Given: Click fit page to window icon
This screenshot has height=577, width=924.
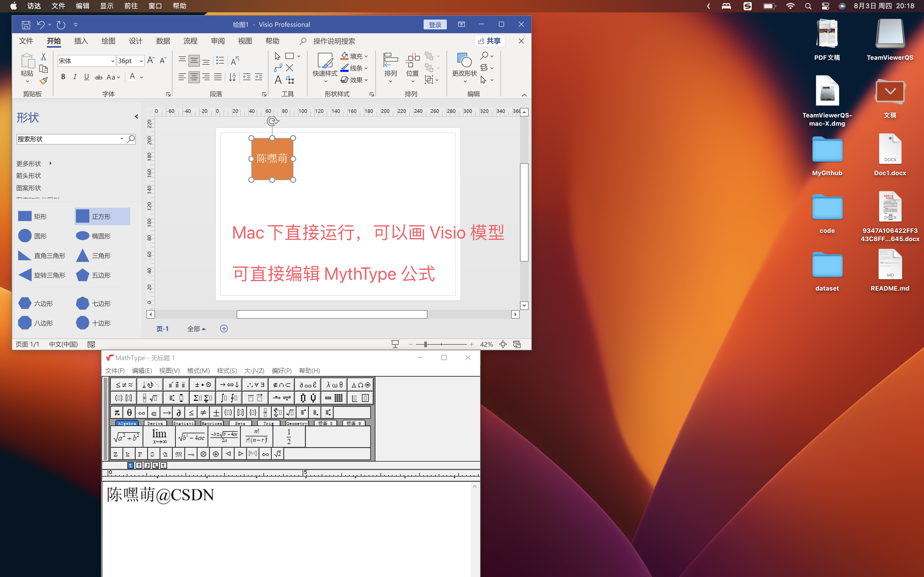Looking at the screenshot, I should [503, 344].
